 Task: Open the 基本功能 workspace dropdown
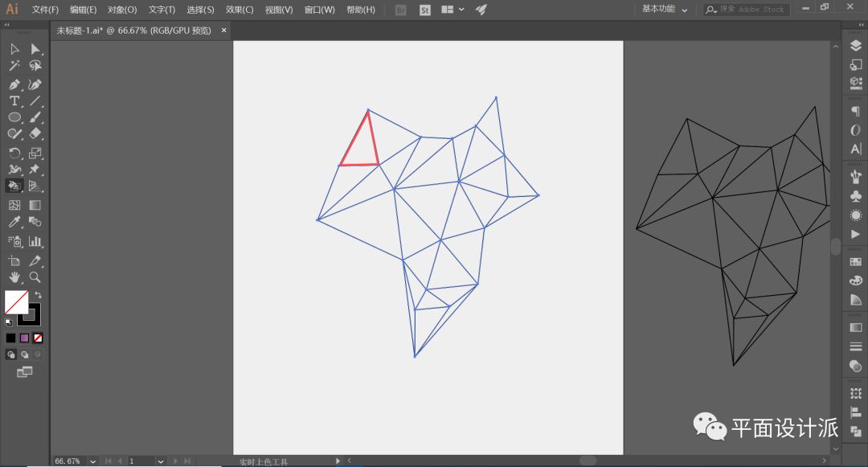pyautogui.click(x=665, y=10)
